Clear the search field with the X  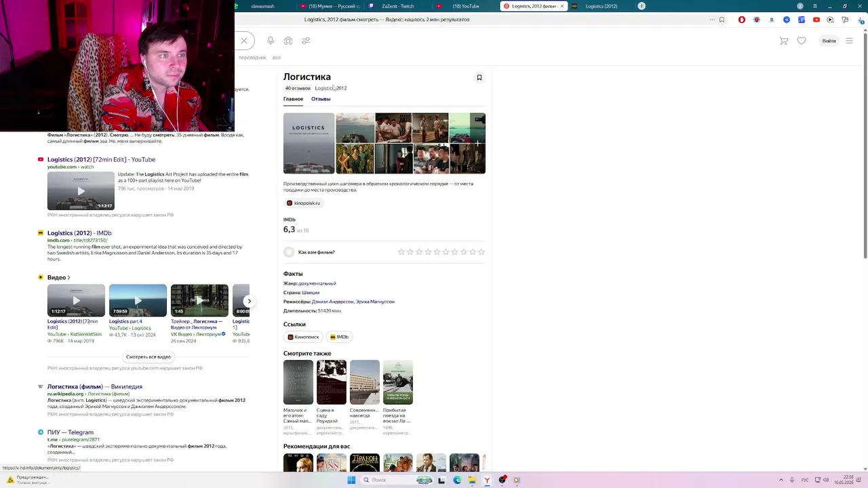coord(244,41)
